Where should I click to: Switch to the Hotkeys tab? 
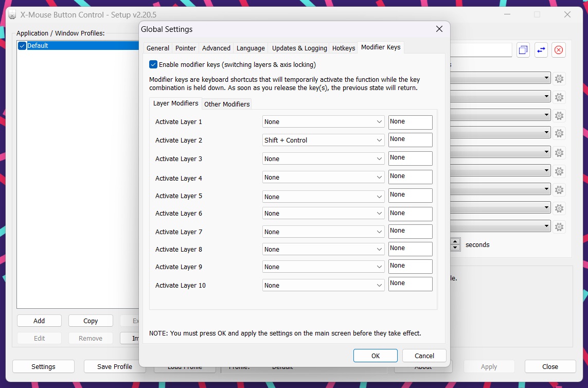click(x=344, y=48)
